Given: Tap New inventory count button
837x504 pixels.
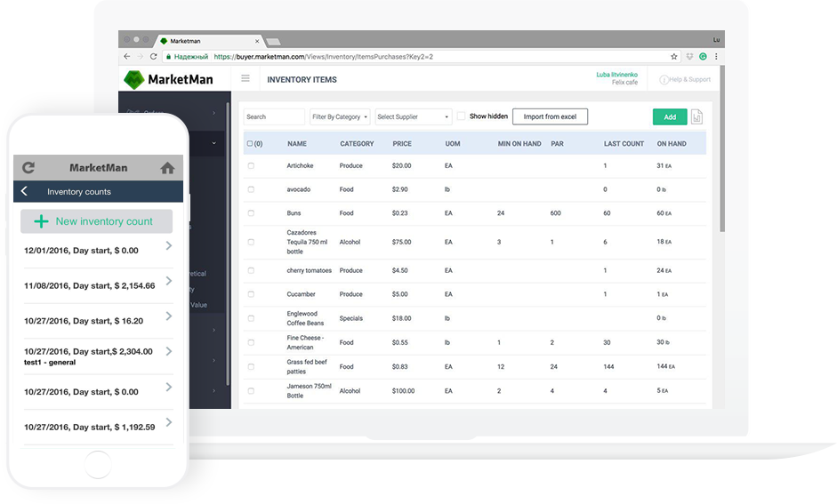Looking at the screenshot, I should tap(97, 221).
